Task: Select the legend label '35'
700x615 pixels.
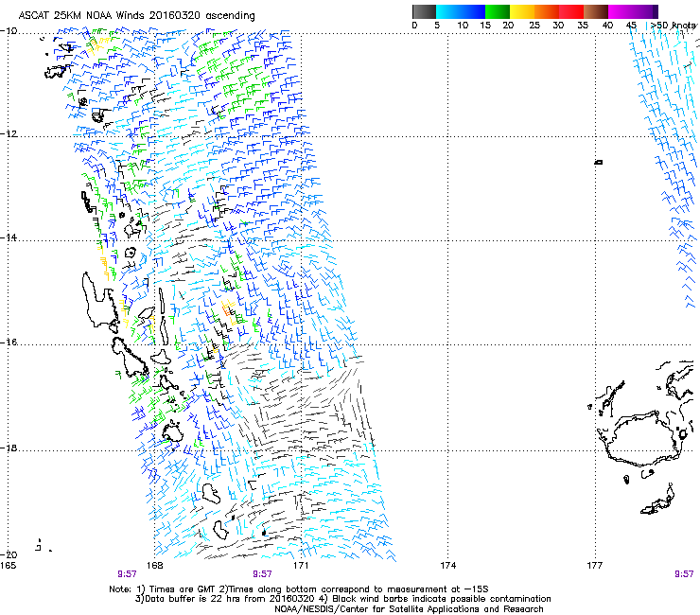Action: (x=583, y=26)
